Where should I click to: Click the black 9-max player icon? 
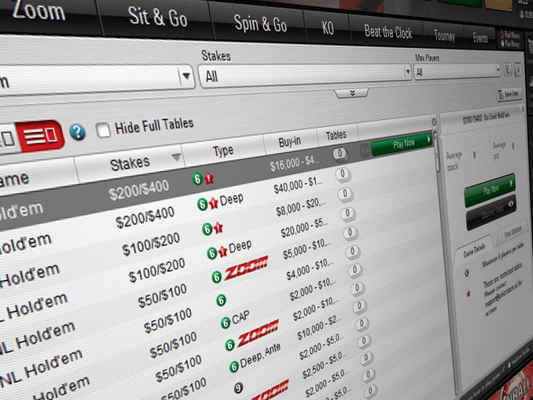[238, 388]
